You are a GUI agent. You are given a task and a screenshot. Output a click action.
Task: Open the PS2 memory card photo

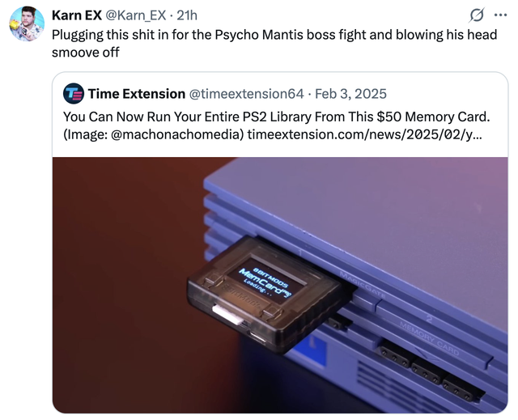click(x=280, y=285)
